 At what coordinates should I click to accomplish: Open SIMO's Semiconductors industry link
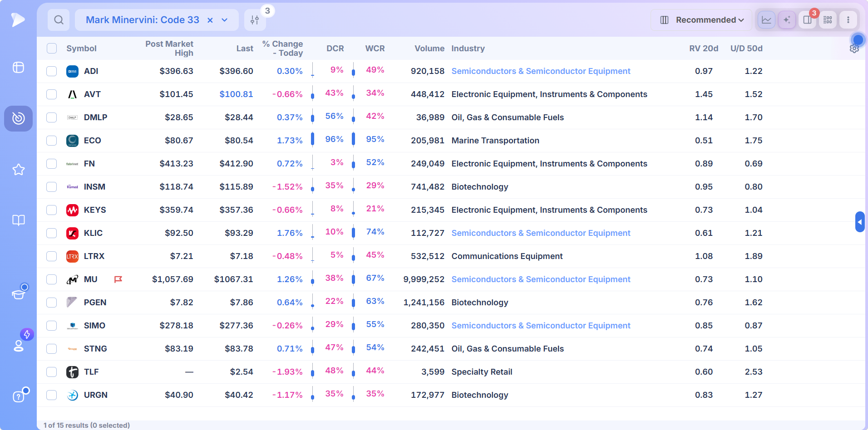click(541, 326)
